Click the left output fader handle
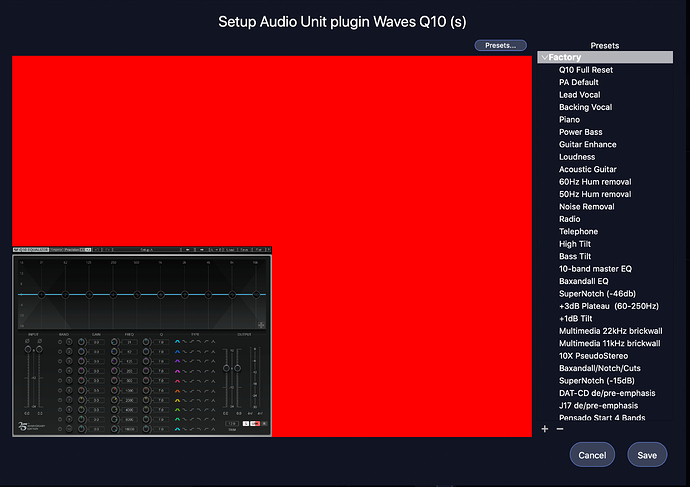 coord(226,368)
